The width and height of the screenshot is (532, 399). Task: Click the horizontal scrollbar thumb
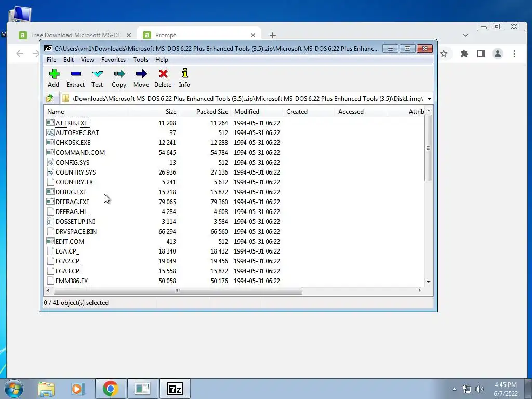point(178,291)
